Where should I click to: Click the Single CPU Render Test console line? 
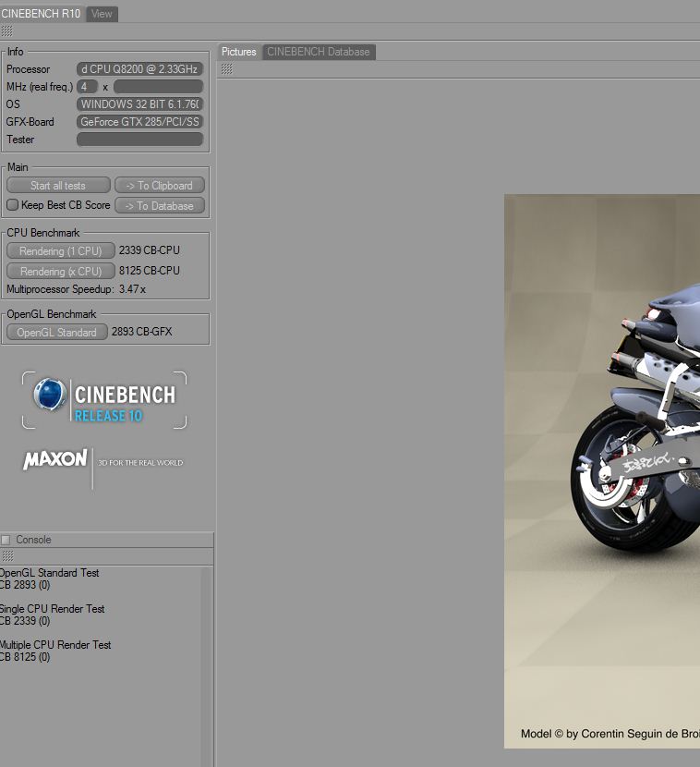click(53, 609)
